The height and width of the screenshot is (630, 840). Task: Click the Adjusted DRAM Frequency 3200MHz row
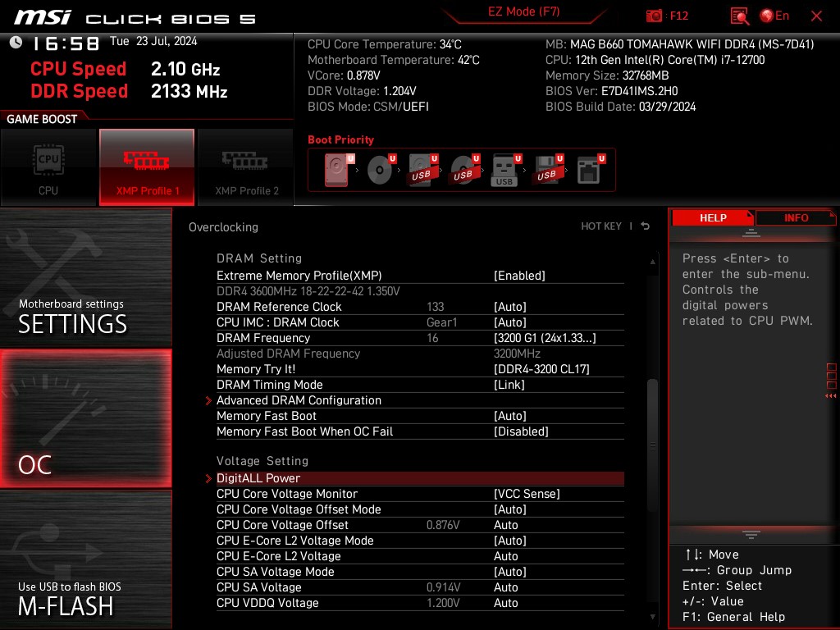click(420, 354)
